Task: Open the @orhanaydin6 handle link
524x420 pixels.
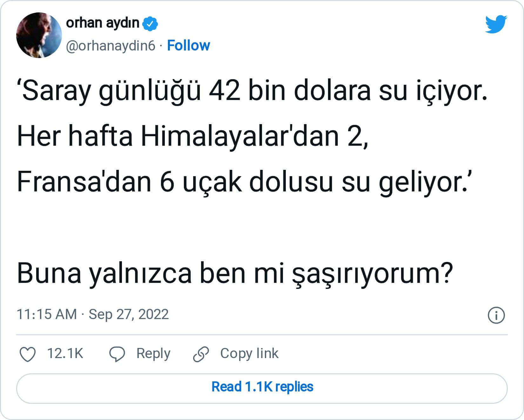Action: pyautogui.click(x=111, y=46)
